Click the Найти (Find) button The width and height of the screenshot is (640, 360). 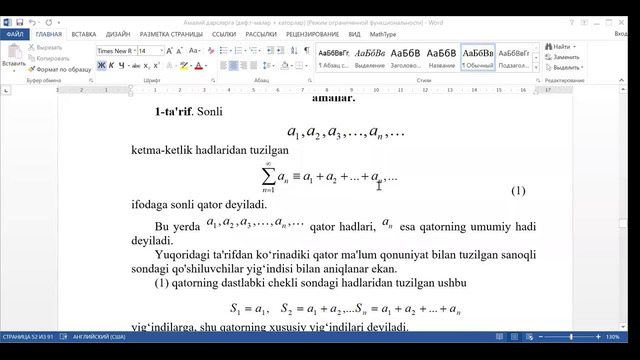point(560,47)
